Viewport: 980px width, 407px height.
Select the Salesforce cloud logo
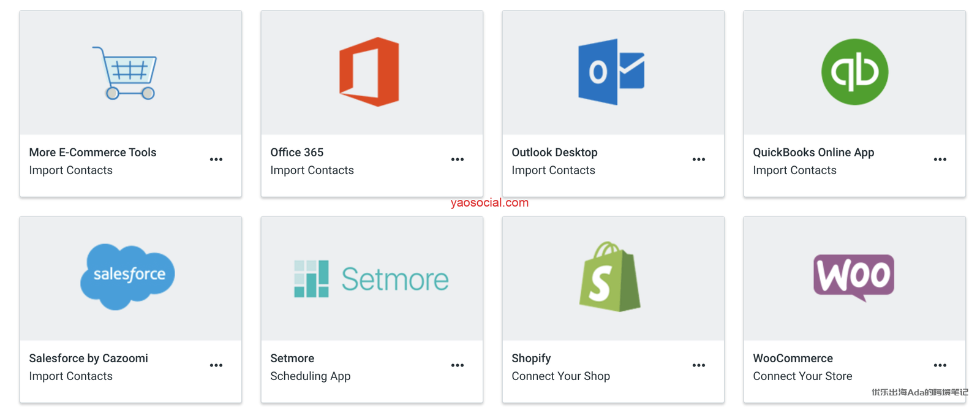coord(127,276)
